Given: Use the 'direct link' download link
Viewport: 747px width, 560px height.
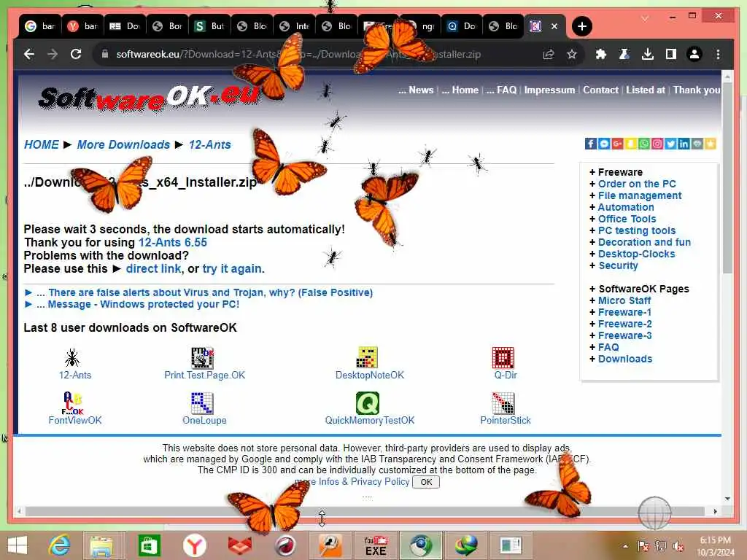Looking at the screenshot, I should coord(153,268).
